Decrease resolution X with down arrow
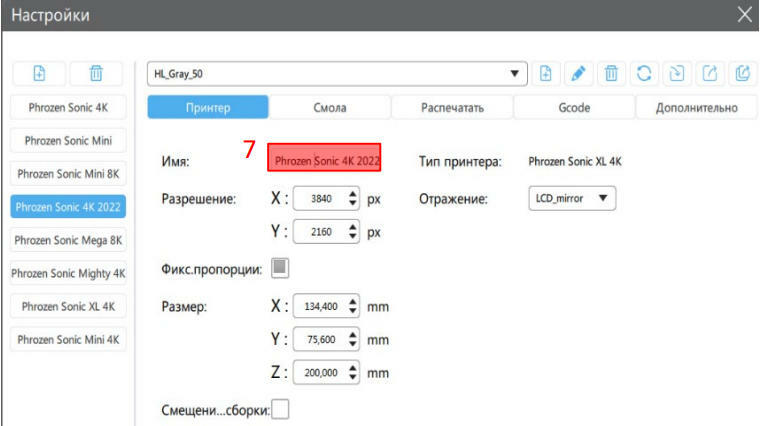Screen dimensions: 760x426 353,204
